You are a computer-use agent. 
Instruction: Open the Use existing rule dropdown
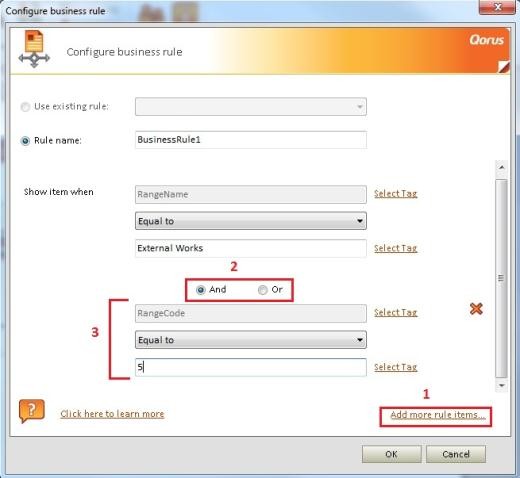[x=251, y=107]
